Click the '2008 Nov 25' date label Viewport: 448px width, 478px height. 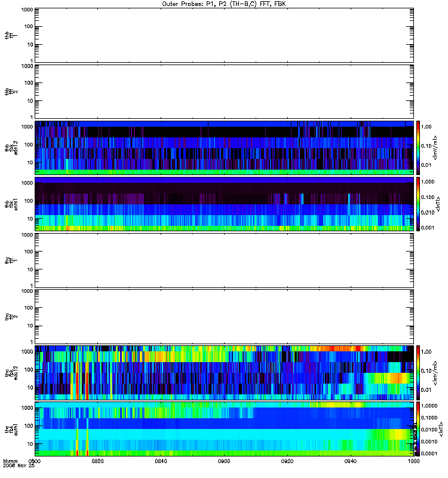[x=19, y=465]
